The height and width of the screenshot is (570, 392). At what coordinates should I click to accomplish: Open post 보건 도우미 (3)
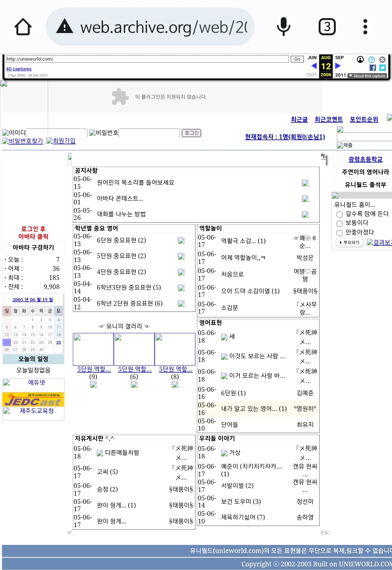point(241,501)
